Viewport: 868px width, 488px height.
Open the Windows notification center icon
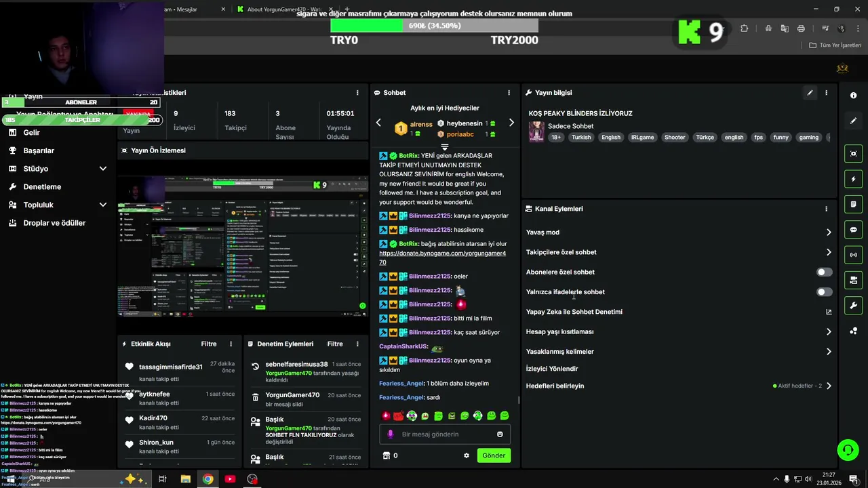pyautogui.click(x=856, y=479)
